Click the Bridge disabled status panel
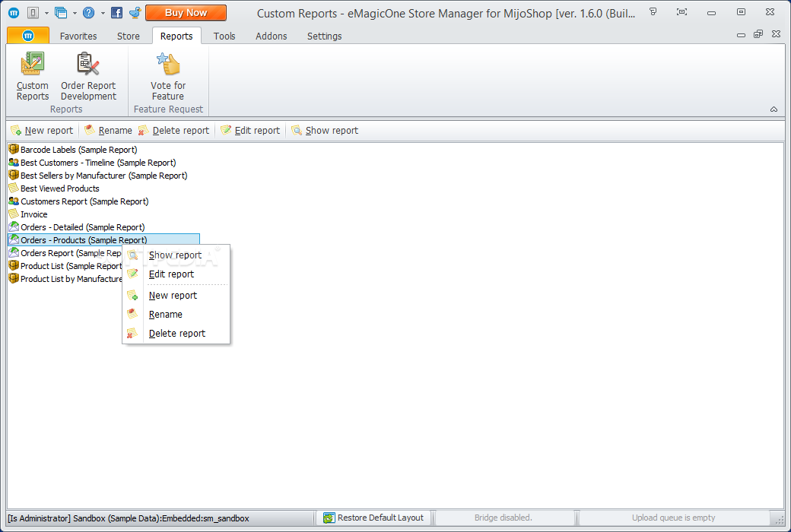 (504, 518)
